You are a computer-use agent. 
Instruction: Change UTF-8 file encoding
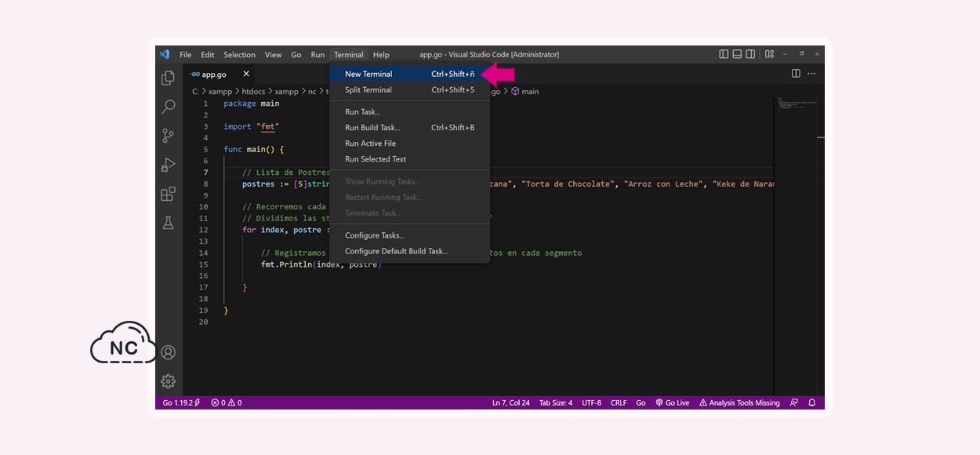point(592,402)
